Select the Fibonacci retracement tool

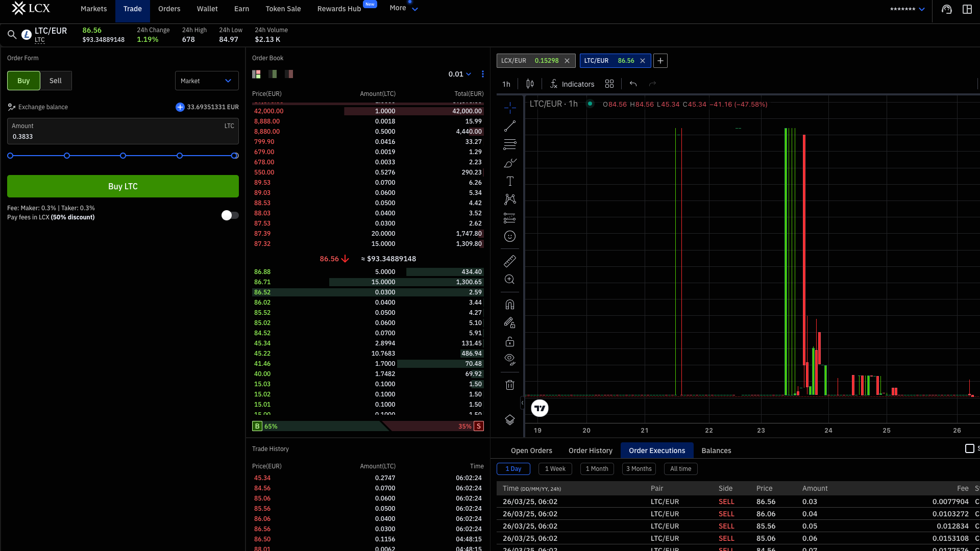pyautogui.click(x=510, y=144)
